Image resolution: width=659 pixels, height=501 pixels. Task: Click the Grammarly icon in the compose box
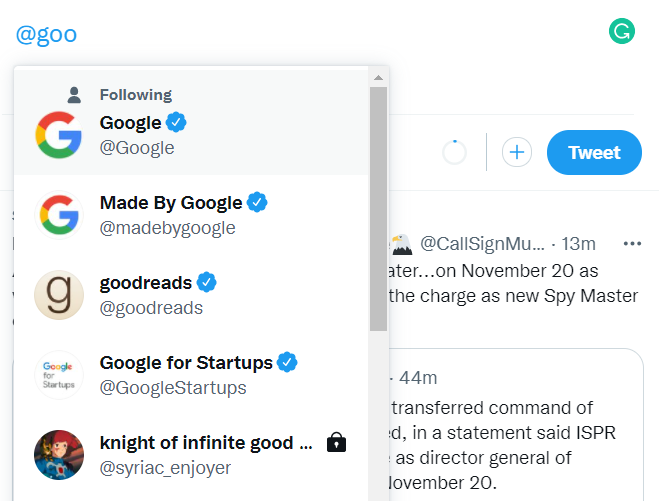coord(622,31)
